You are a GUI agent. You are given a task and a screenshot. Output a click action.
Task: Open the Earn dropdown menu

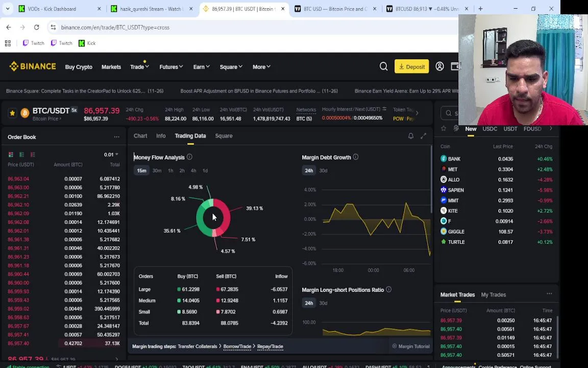(202, 67)
